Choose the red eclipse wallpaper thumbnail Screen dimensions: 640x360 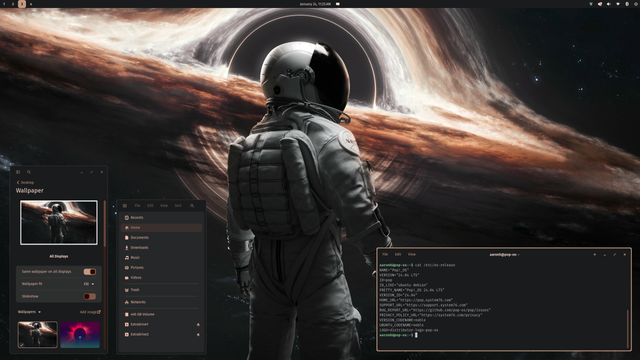(x=80, y=335)
